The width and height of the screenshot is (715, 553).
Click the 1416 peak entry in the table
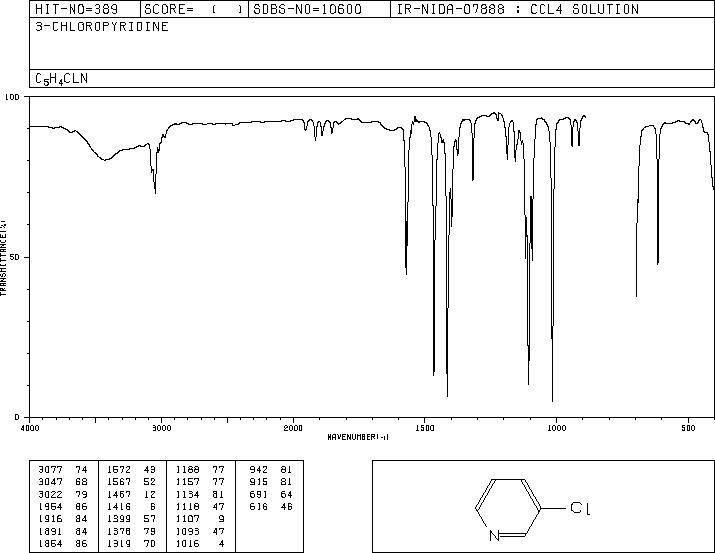coord(131,506)
